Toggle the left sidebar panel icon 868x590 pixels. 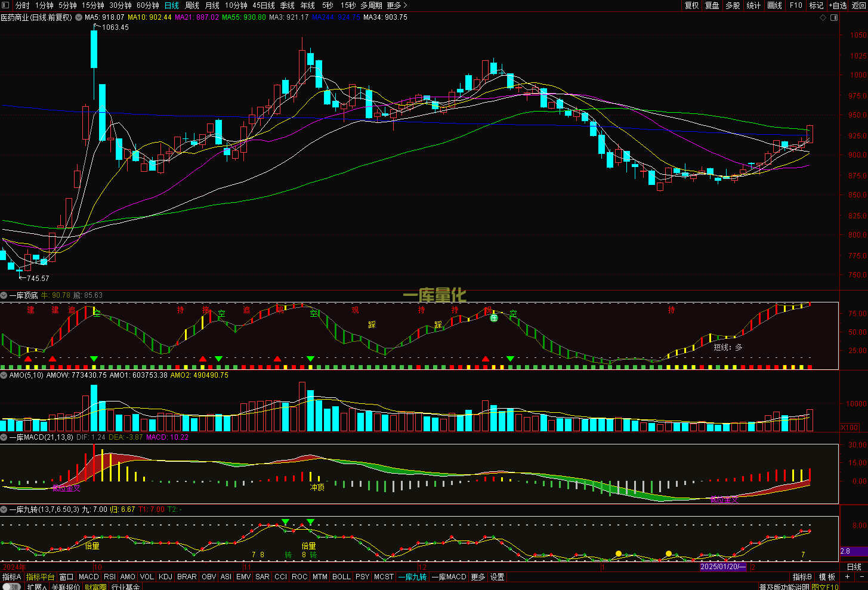5,5
